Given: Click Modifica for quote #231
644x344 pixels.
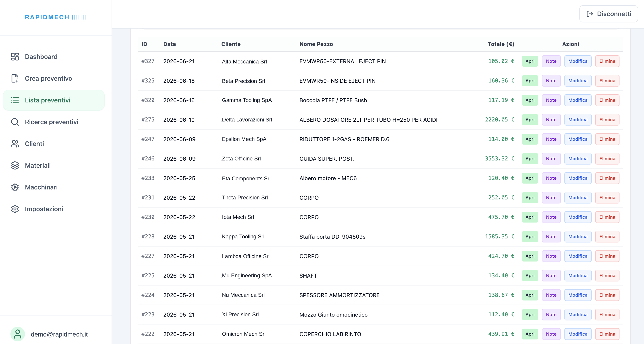Looking at the screenshot, I should pyautogui.click(x=578, y=198).
